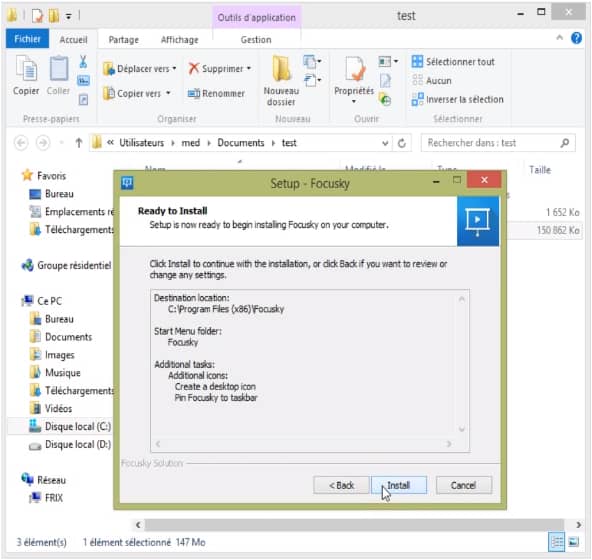Click Inverser la sélection
Viewport: 592px width, 560px height.
coord(458,99)
